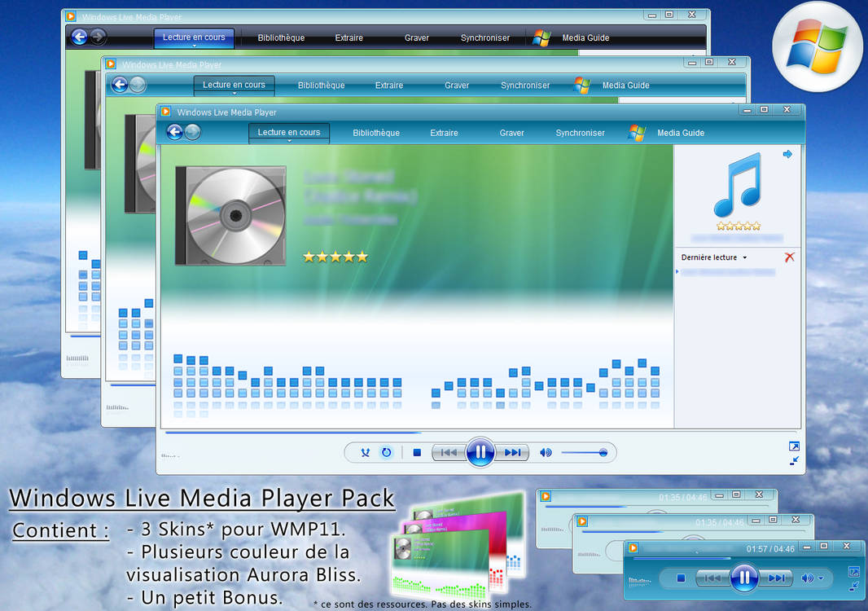Image resolution: width=868 pixels, height=611 pixels.
Task: Skip to the previous track in the front window
Action: pos(449,453)
